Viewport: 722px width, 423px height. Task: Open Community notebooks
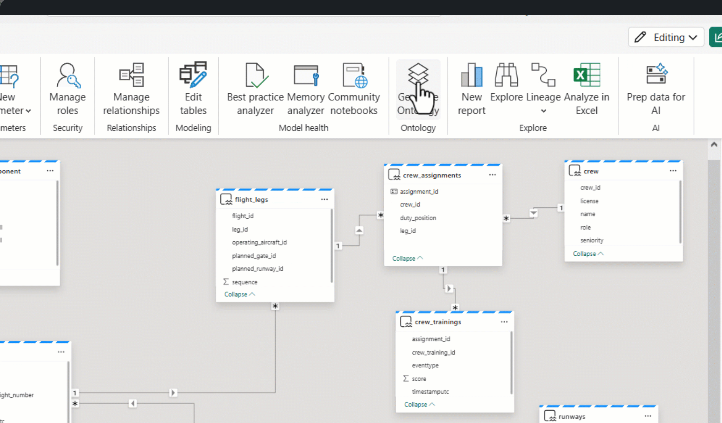pyautogui.click(x=354, y=89)
